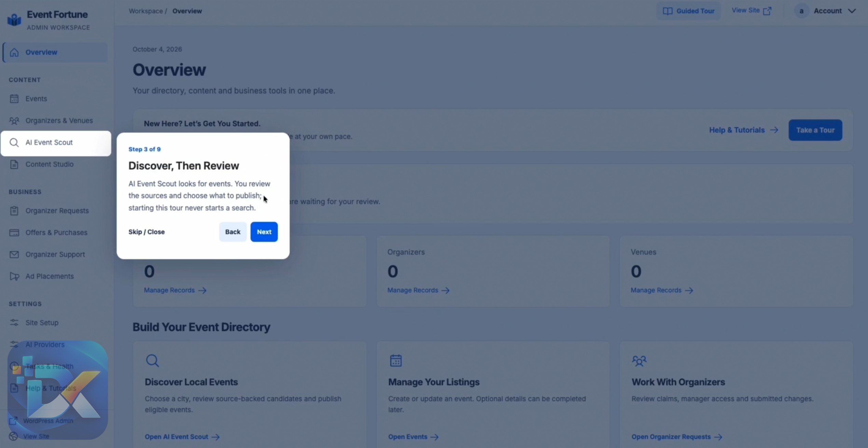This screenshot has height=448, width=868.
Task: Open AI Providers settings item
Action: 45,345
